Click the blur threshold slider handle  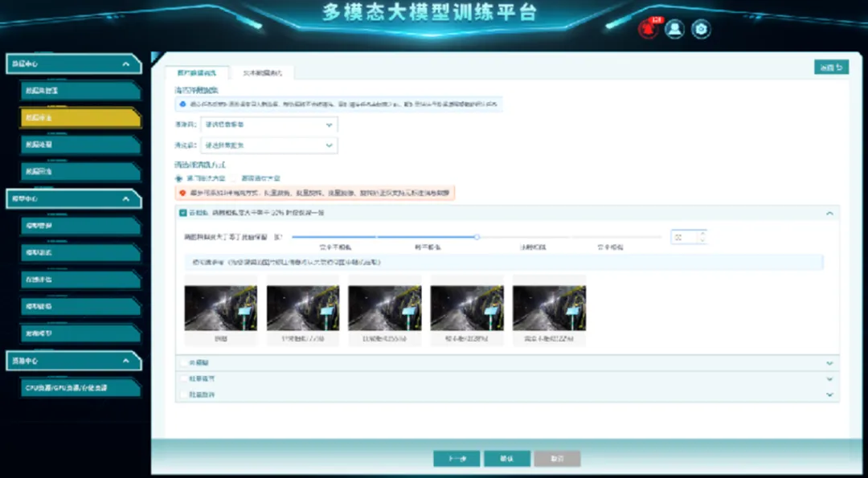pyautogui.click(x=477, y=237)
